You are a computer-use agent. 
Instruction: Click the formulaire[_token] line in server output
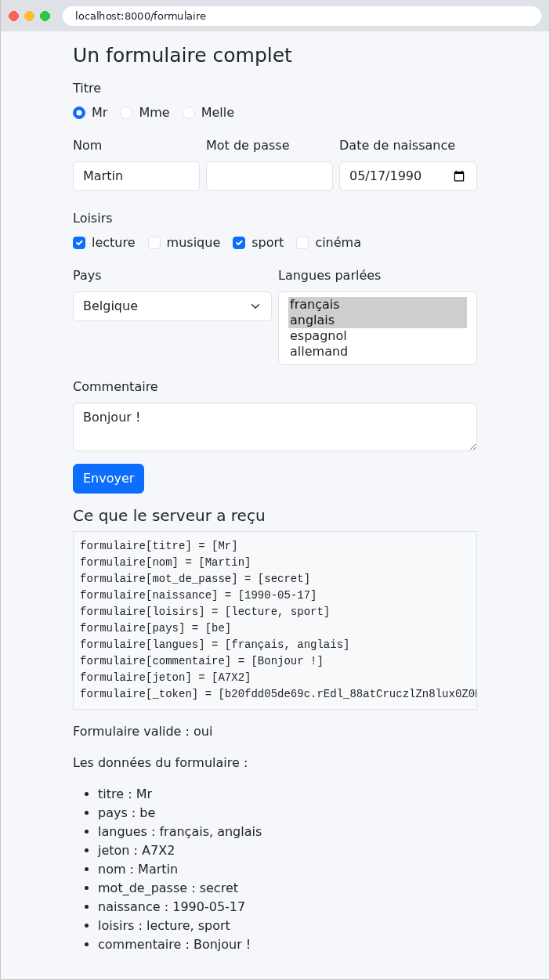[278, 693]
